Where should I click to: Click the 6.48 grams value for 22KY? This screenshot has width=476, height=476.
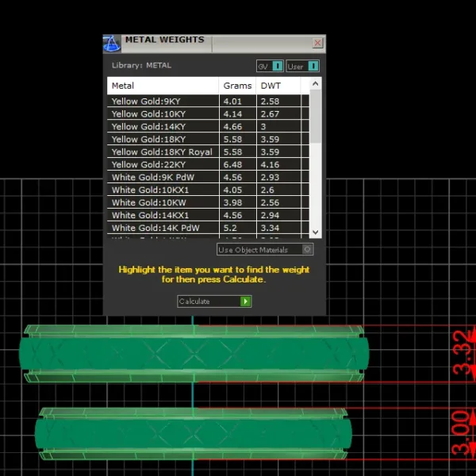232,164
